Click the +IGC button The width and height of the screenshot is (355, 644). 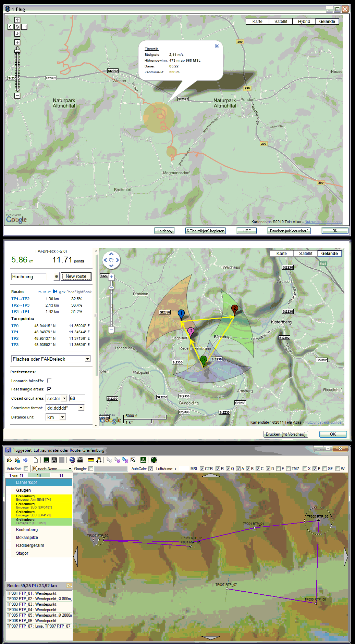point(247,231)
